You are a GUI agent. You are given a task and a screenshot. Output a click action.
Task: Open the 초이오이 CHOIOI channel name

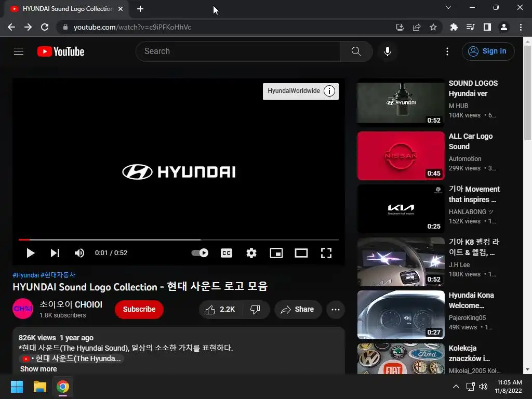[x=71, y=304]
